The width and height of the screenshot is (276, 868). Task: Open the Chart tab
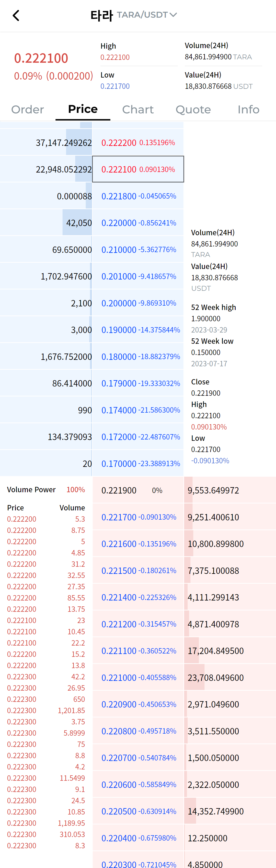click(x=138, y=110)
